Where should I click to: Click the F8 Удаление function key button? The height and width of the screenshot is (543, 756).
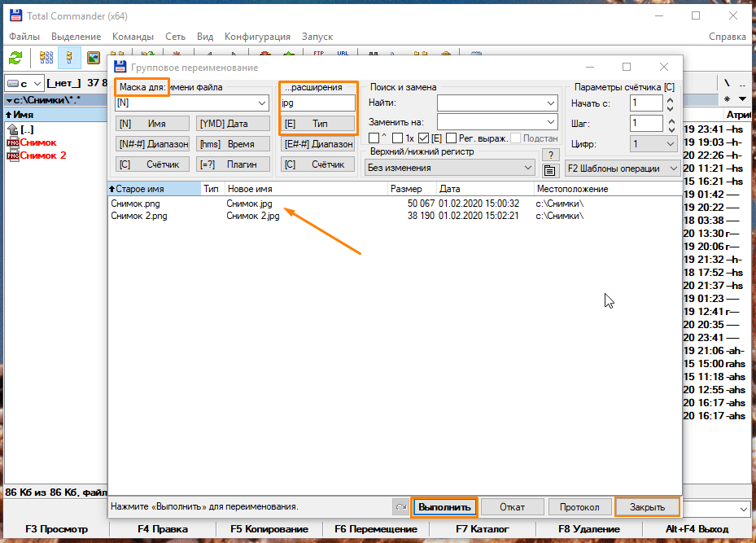588,529
